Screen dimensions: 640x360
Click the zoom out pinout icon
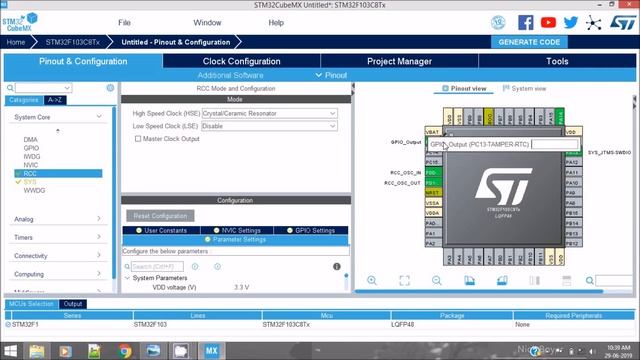[x=437, y=280]
